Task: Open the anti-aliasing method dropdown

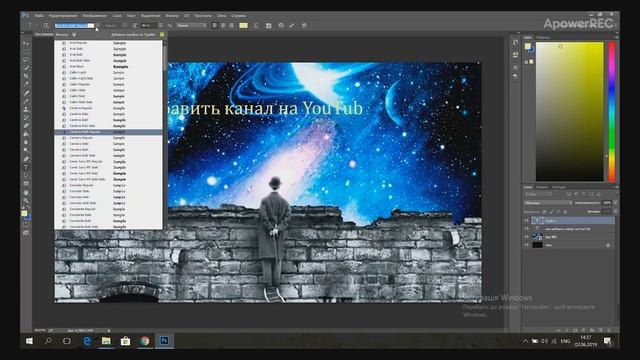Action: coord(191,25)
